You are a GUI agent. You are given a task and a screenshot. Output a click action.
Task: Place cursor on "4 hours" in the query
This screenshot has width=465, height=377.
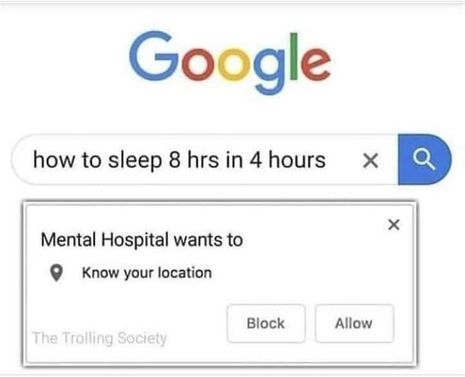tap(287, 160)
